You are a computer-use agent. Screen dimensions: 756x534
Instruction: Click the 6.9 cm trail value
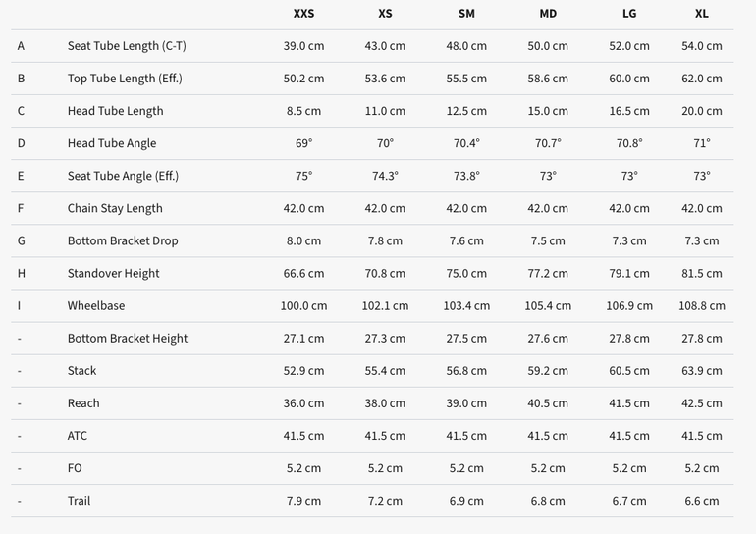pyautogui.click(x=466, y=501)
